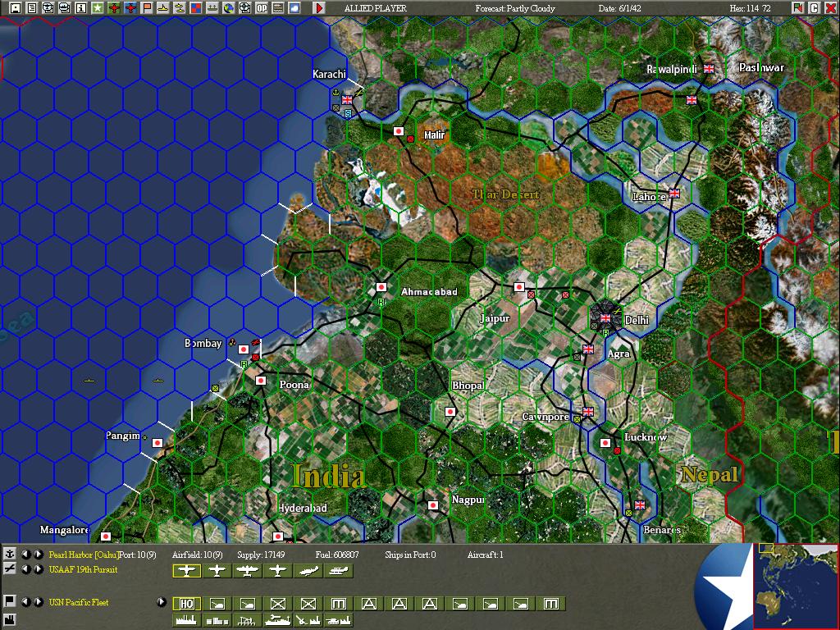Next HQ arrow before USN Pacific Fleet
The width and height of the screenshot is (840, 630).
(38, 602)
